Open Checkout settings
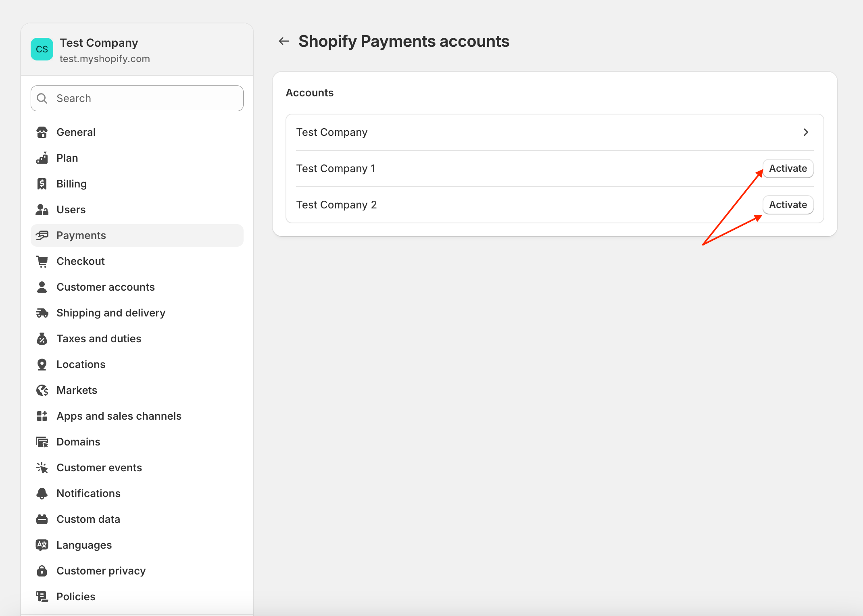The image size is (863, 616). pos(137,261)
